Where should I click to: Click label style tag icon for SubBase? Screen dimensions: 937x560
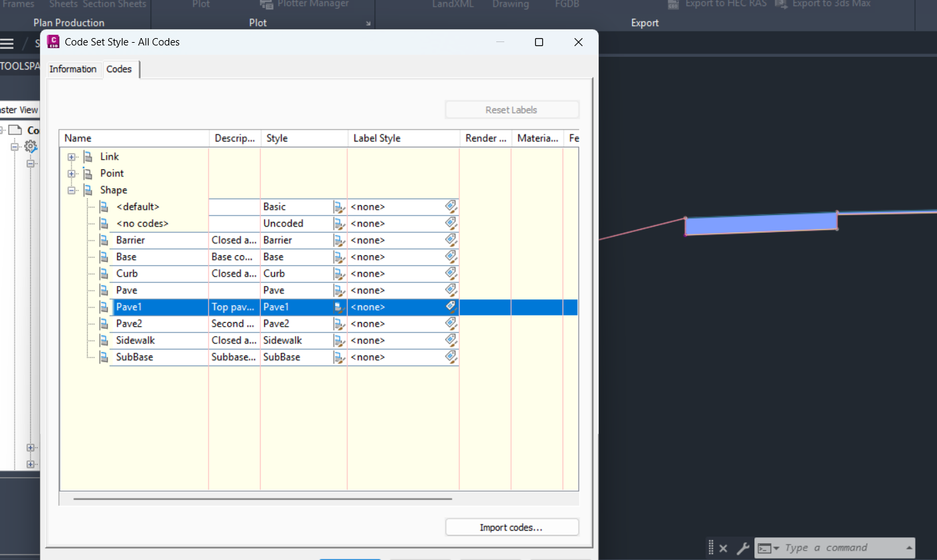coord(451,356)
